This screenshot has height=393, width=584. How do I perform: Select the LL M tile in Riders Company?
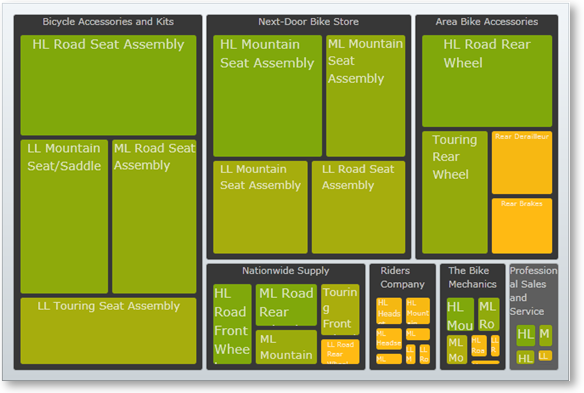click(410, 354)
